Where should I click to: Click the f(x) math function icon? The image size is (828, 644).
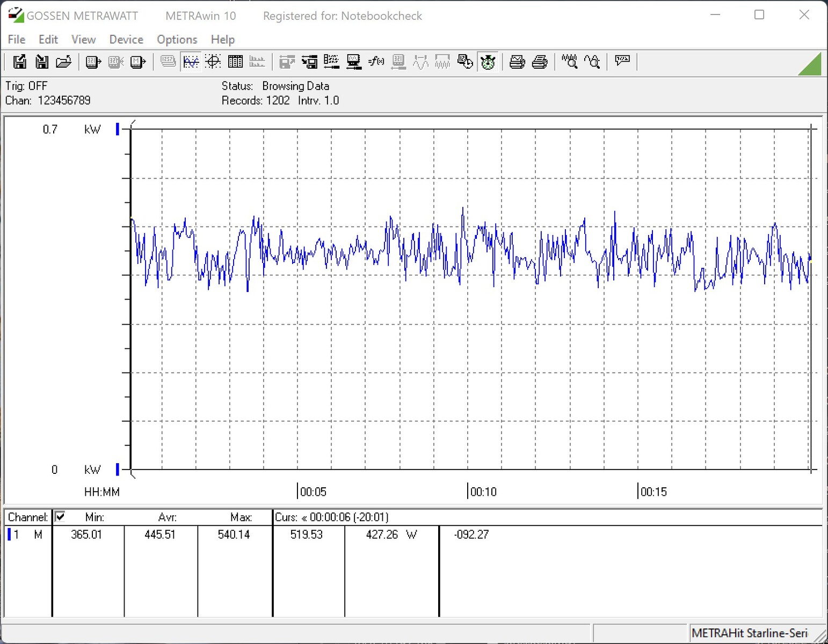tap(376, 62)
